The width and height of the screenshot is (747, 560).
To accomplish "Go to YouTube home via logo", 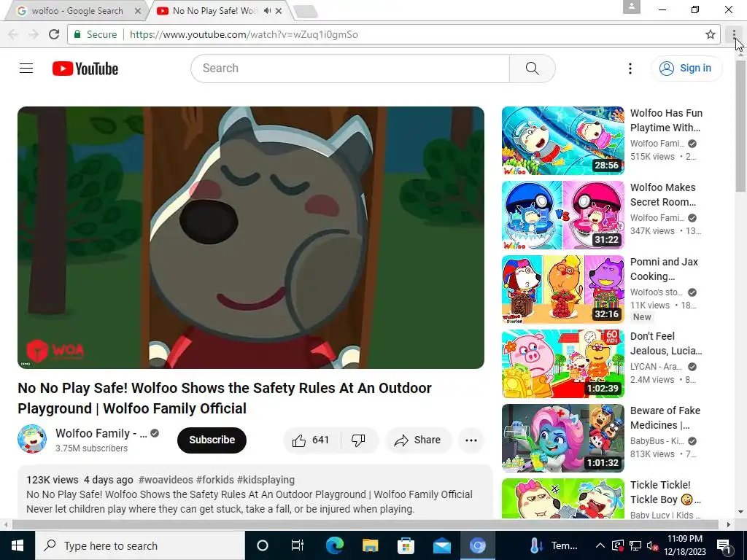I will coord(85,69).
